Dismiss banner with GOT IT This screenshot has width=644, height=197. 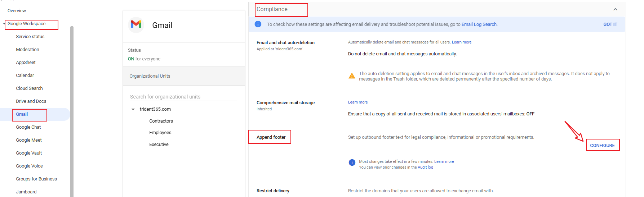pos(610,24)
